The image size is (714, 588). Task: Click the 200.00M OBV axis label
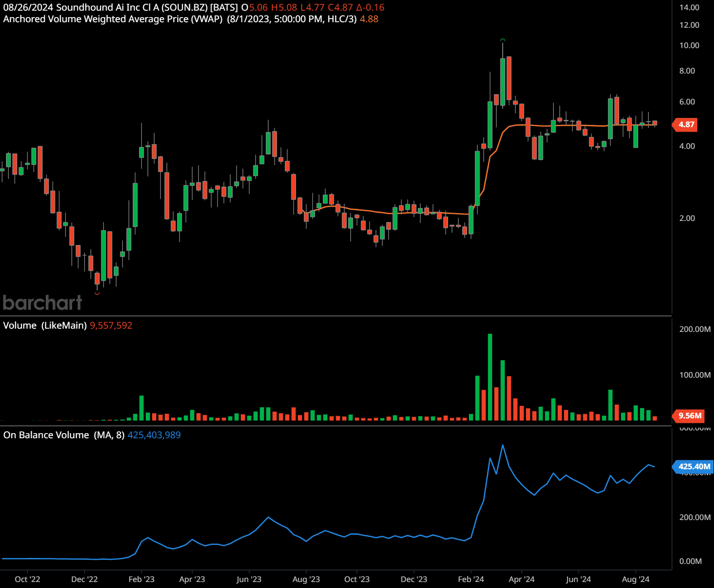pyautogui.click(x=695, y=517)
